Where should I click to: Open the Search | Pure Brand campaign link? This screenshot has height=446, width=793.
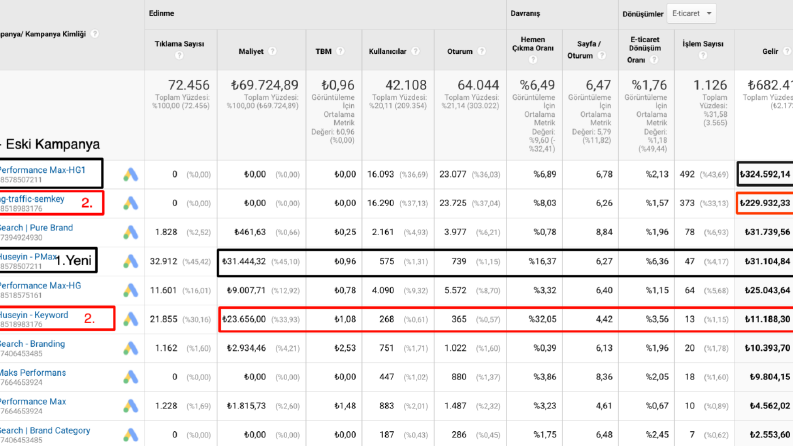[x=36, y=228]
